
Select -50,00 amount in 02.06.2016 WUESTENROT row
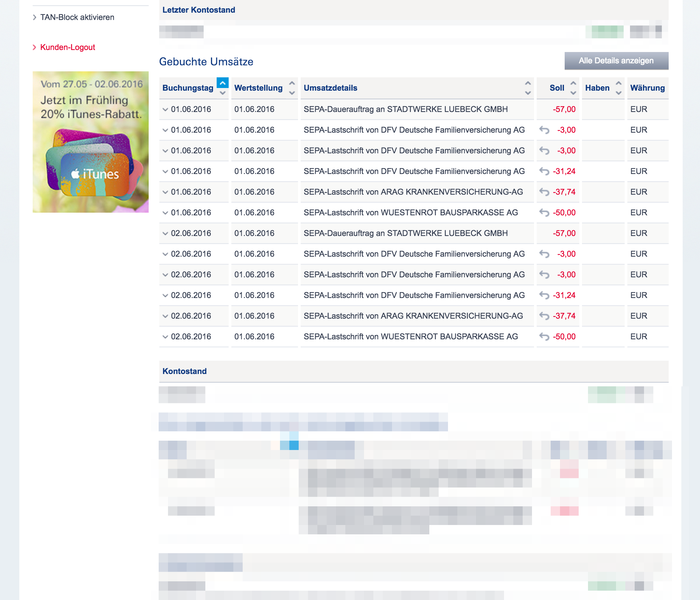(564, 336)
